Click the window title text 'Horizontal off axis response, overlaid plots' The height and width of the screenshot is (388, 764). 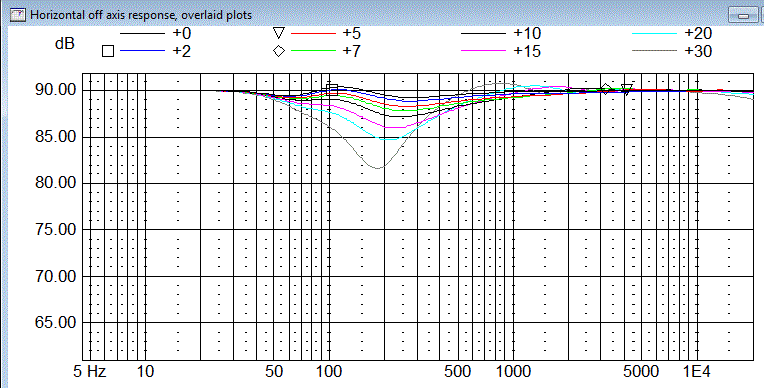tap(141, 15)
